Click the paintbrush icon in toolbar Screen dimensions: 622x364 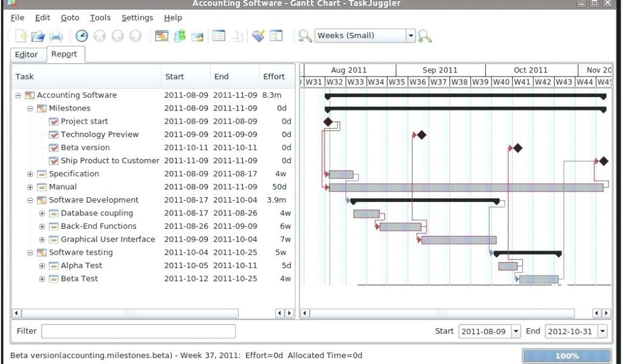(x=258, y=36)
